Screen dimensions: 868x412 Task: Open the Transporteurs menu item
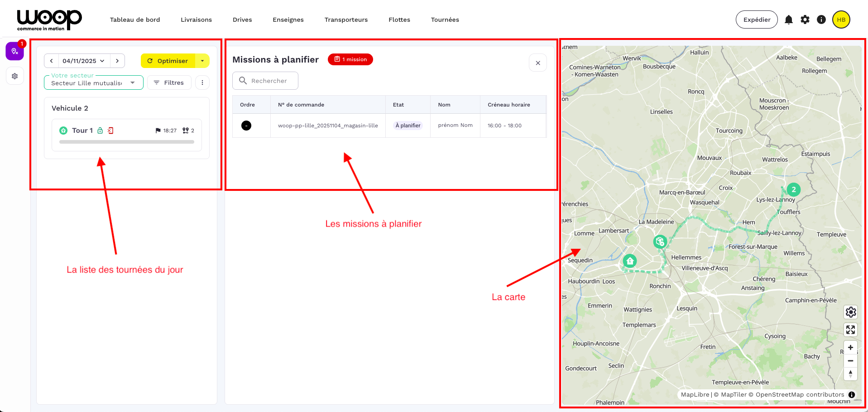point(346,19)
